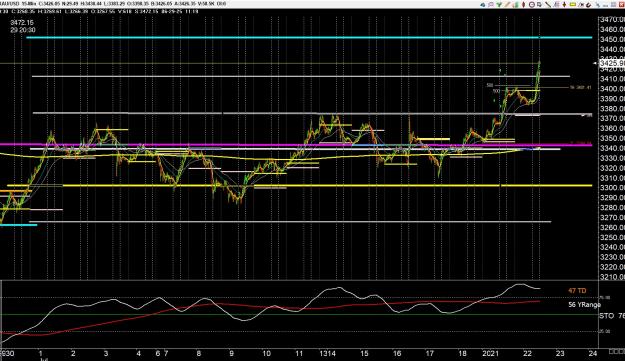
Task: Close the chart with red X
Action: point(621,5)
